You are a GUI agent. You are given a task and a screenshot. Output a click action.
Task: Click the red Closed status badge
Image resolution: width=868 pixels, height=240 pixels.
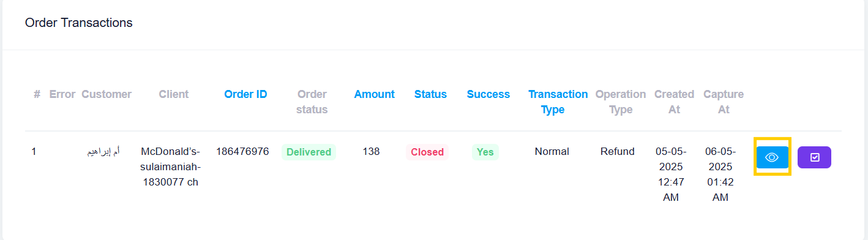(427, 152)
